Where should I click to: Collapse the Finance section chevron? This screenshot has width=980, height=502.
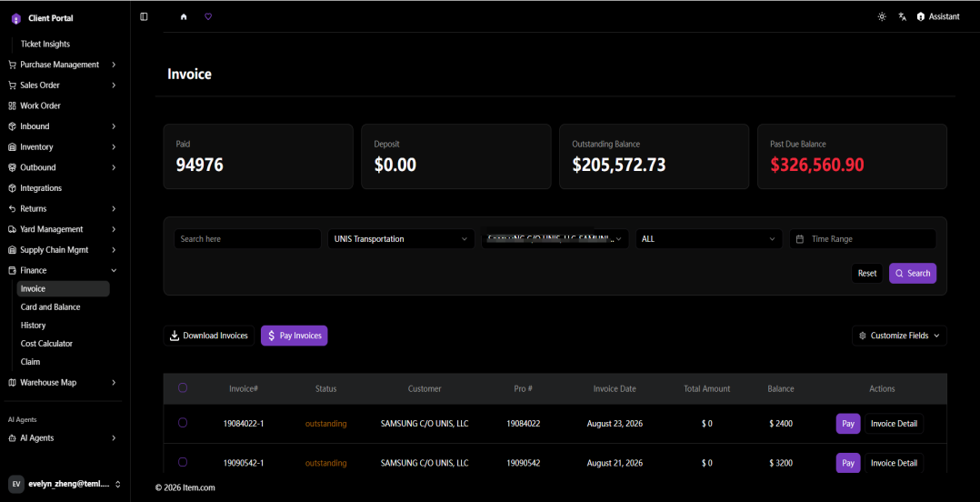coord(114,271)
